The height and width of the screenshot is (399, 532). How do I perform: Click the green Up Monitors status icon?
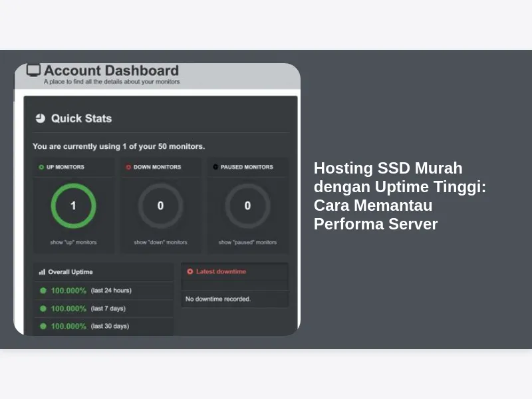coord(41,167)
